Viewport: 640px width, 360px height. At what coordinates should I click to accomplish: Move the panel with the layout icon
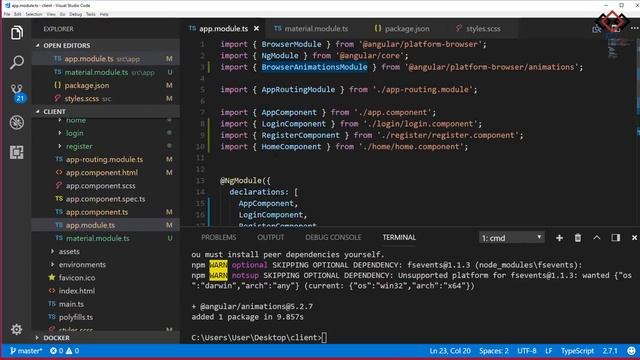point(616,238)
